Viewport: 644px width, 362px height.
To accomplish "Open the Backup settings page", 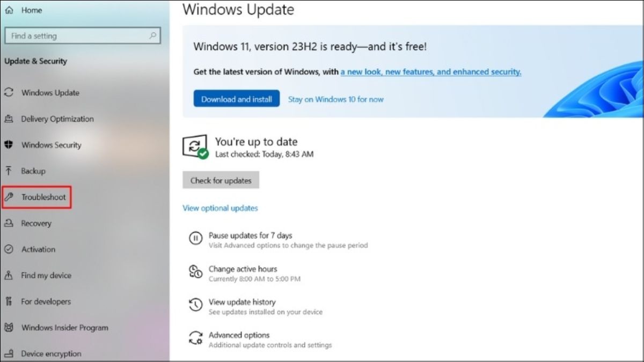I will pos(33,171).
